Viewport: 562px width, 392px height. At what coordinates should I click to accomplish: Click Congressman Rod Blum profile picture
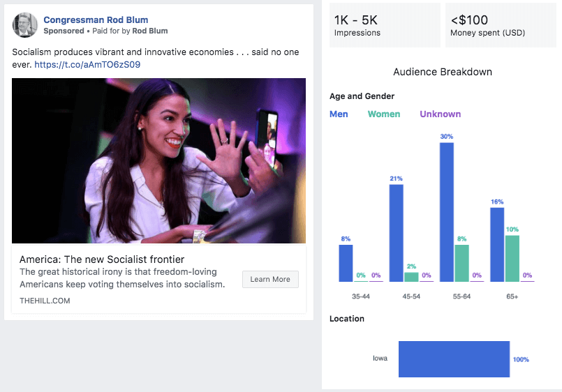(x=25, y=25)
